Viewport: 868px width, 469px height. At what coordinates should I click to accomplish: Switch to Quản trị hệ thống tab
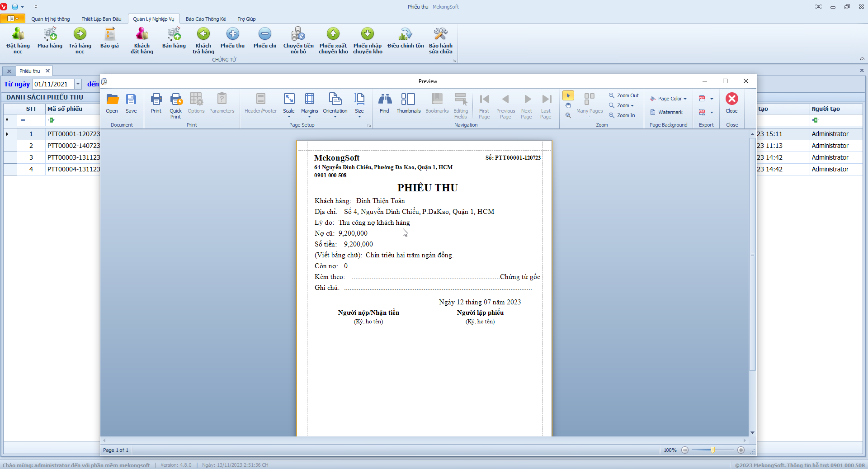coord(51,19)
